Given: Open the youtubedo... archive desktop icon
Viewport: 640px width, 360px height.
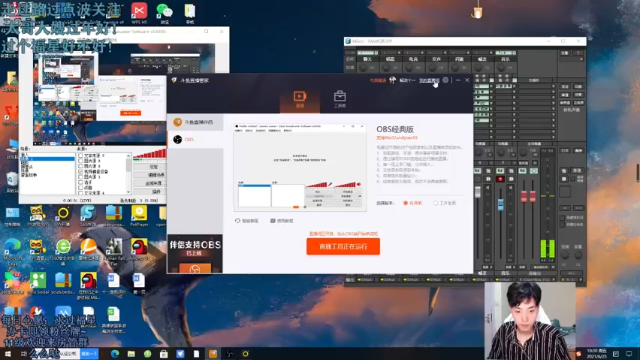Looking at the screenshot, I should click(63, 283).
